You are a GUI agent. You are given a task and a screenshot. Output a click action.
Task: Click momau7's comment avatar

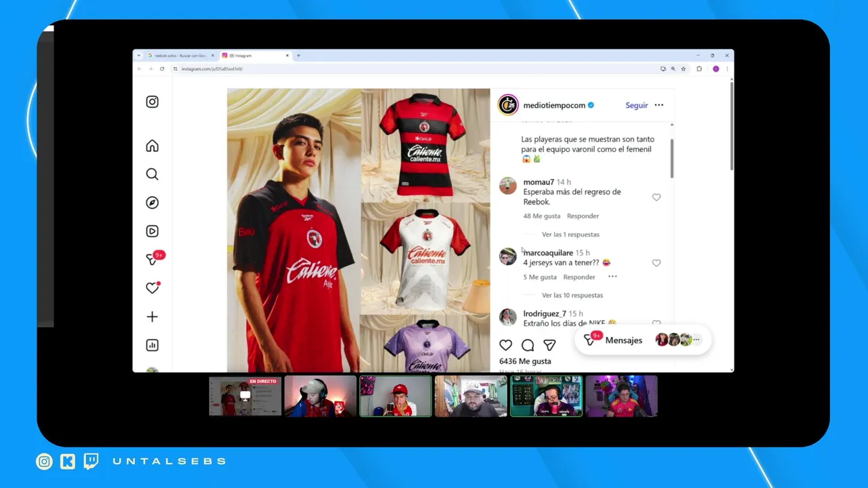(x=508, y=186)
